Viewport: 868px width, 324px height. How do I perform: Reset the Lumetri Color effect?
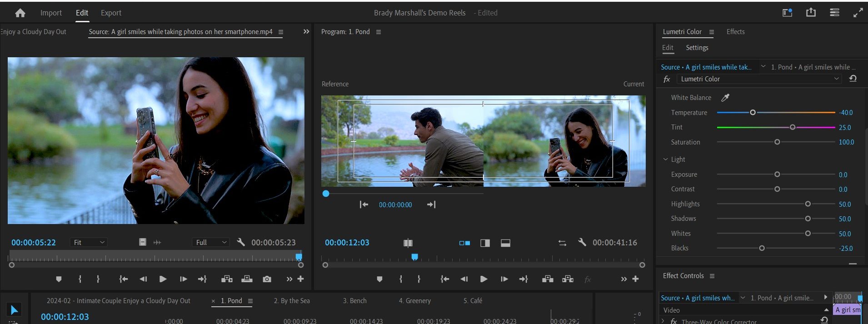(853, 79)
